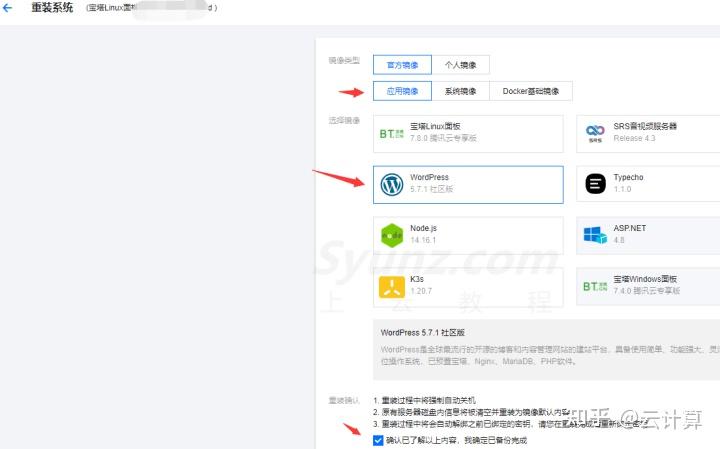The image size is (720, 449).
Task: Select the 宝塔Windows面板 image card
Action: (x=648, y=287)
